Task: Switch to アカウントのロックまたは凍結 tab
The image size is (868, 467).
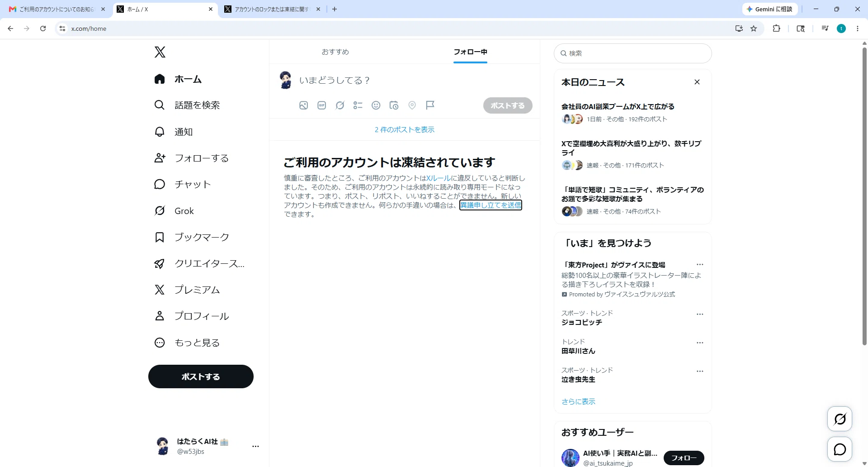Action: point(272,9)
